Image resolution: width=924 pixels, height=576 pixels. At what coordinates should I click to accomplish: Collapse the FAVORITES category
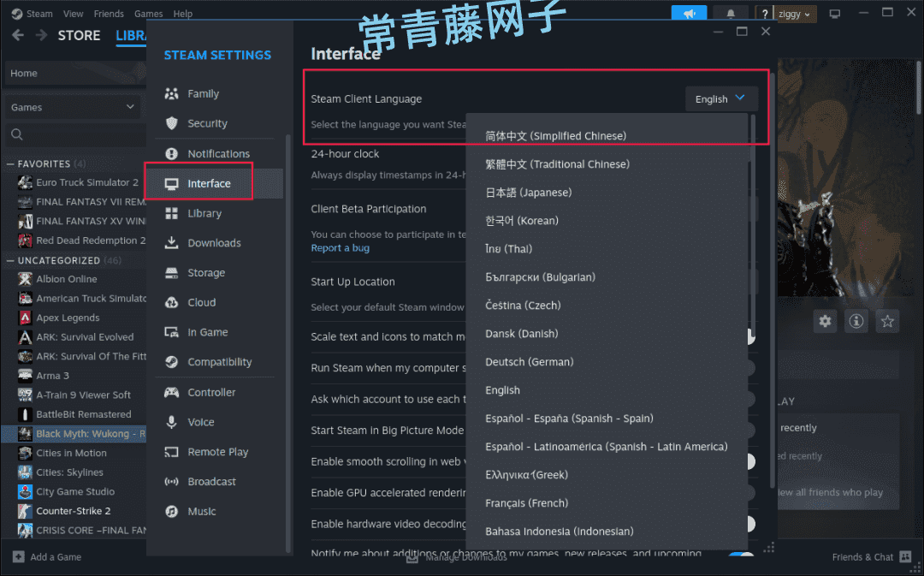click(11, 163)
